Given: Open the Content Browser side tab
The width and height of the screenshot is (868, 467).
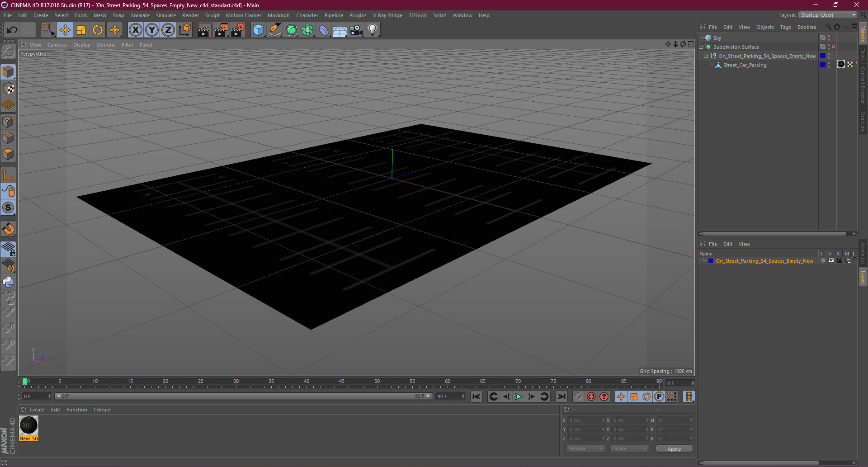Looking at the screenshot, I should pos(863,85).
